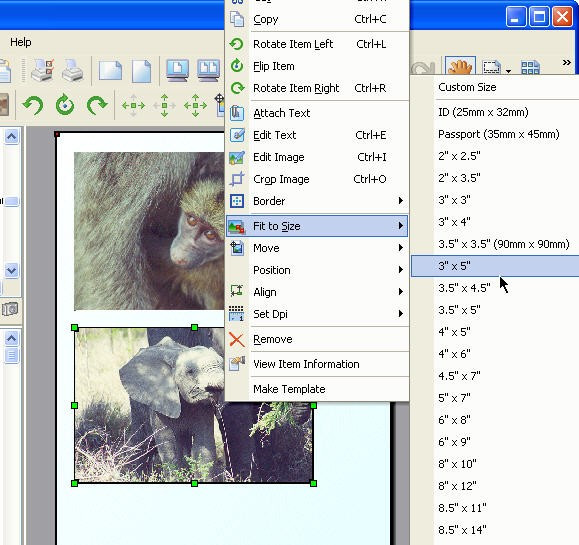This screenshot has width=579, height=545.
Task: Open dropdown arrow beside selection tool
Action: 508,71
